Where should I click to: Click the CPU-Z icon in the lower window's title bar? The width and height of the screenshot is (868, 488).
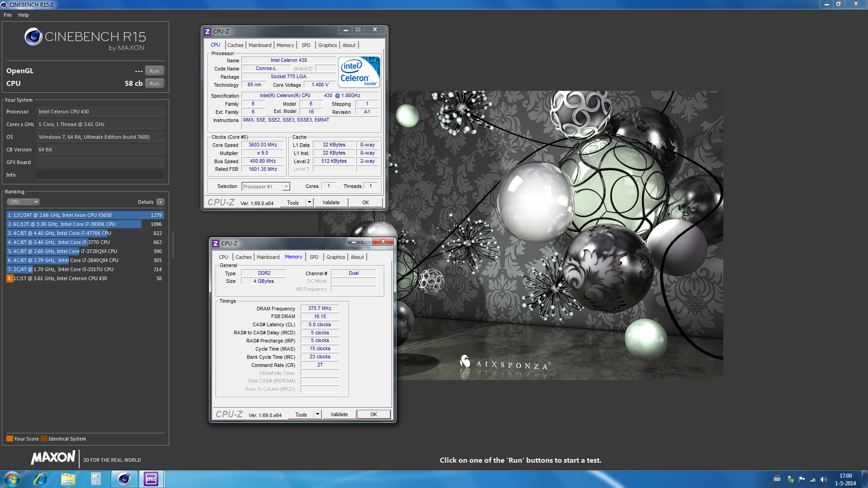click(216, 244)
